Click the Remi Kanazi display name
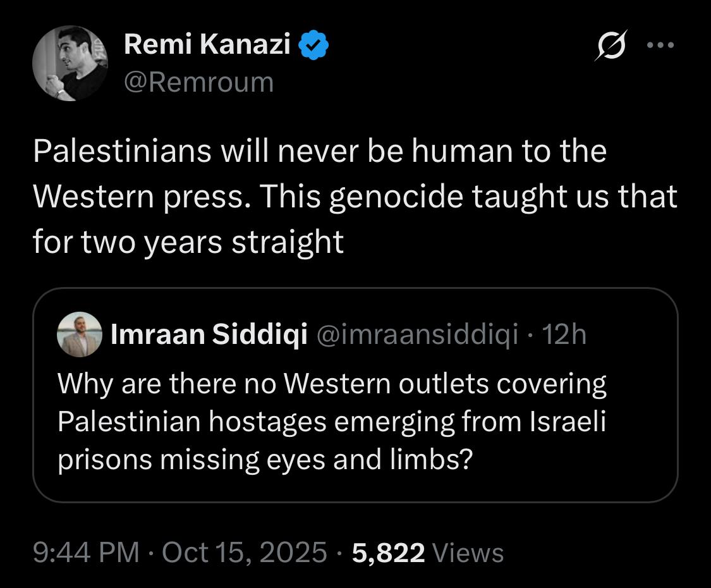Image resolution: width=711 pixels, height=588 pixels. coord(207,44)
